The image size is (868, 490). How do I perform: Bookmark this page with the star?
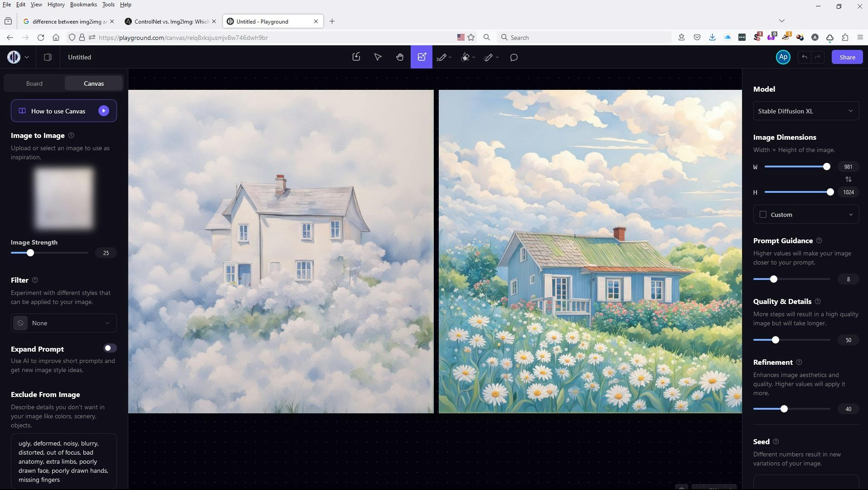tap(471, 38)
